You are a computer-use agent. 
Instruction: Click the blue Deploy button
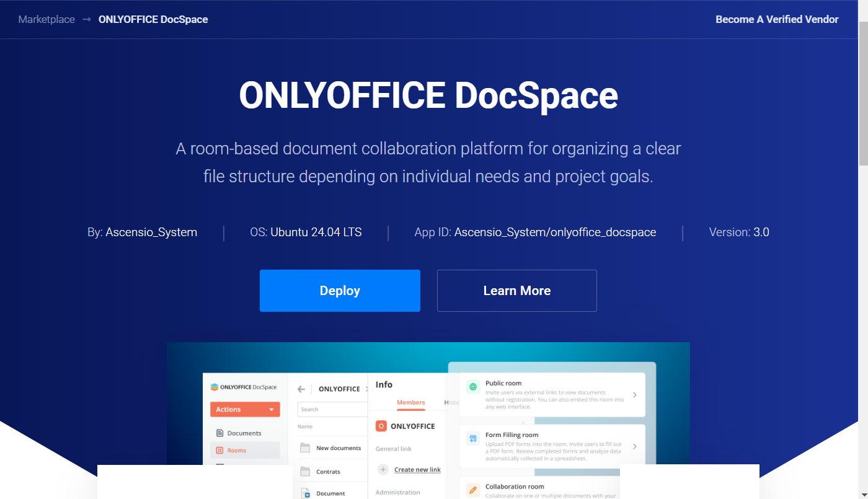(340, 291)
